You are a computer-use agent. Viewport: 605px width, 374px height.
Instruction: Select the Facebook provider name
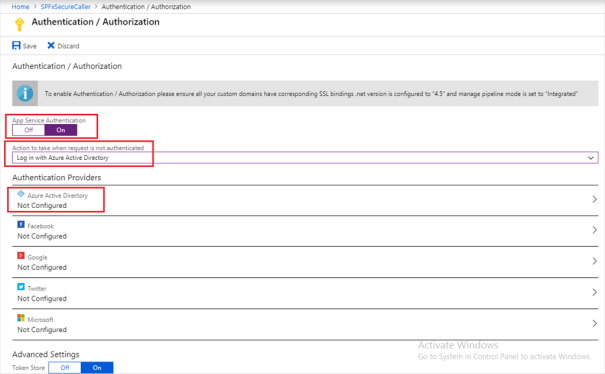(41, 226)
